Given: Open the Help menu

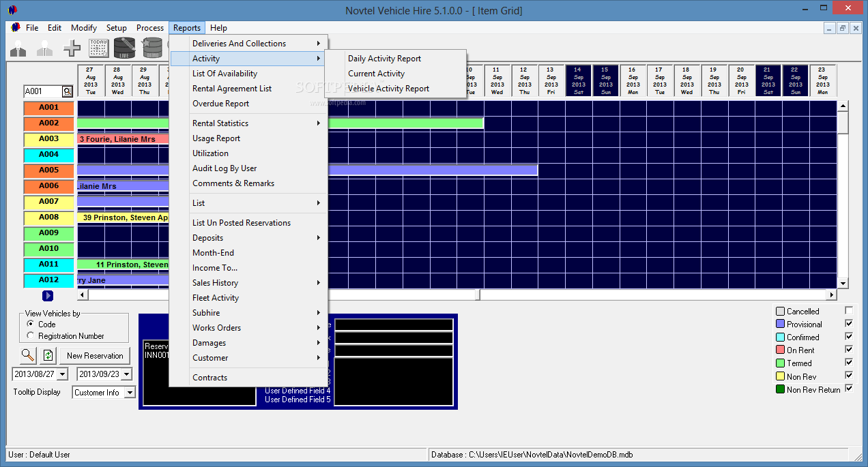Looking at the screenshot, I should (218, 28).
